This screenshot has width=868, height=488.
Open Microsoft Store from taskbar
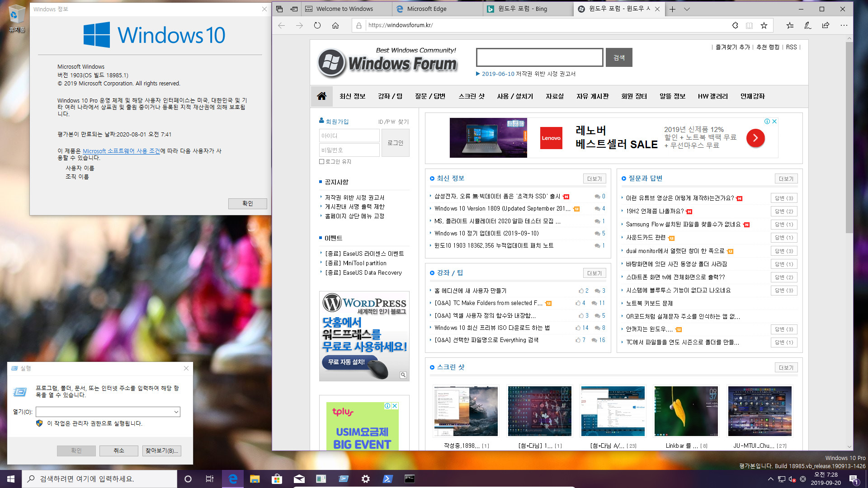click(277, 479)
